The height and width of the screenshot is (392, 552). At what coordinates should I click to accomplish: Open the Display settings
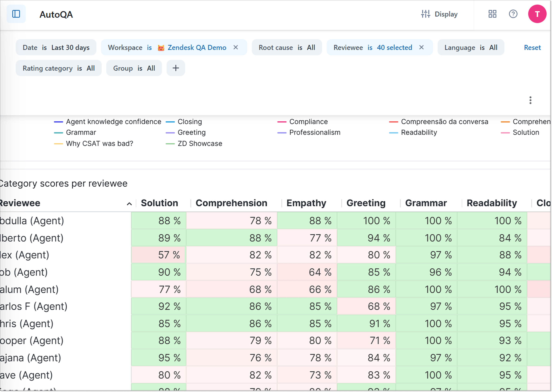coord(439,14)
